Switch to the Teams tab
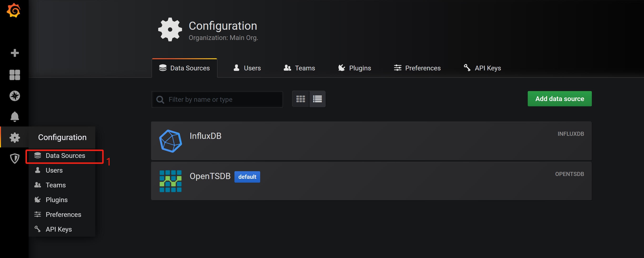 299,68
